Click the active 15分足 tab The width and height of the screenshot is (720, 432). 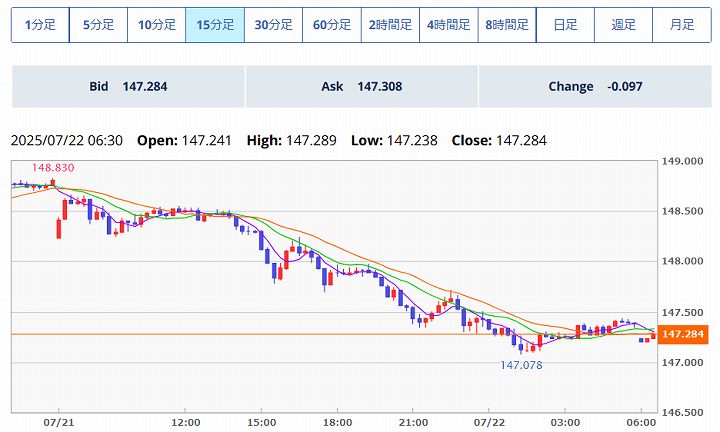[x=215, y=25]
